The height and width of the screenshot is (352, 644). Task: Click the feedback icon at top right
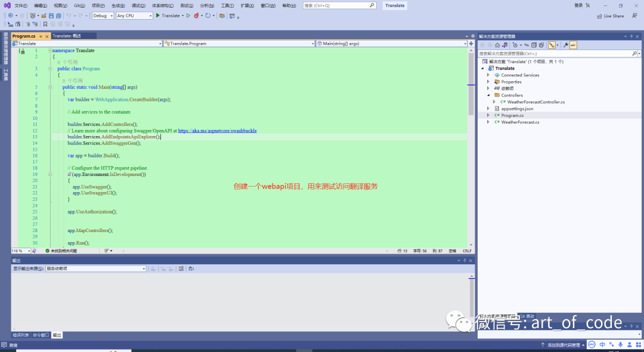[x=634, y=16]
